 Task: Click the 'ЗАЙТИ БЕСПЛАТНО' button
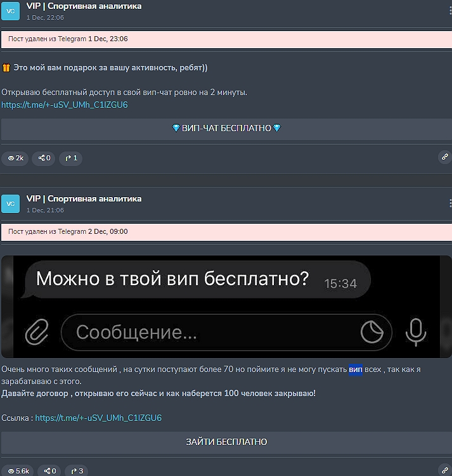226,442
